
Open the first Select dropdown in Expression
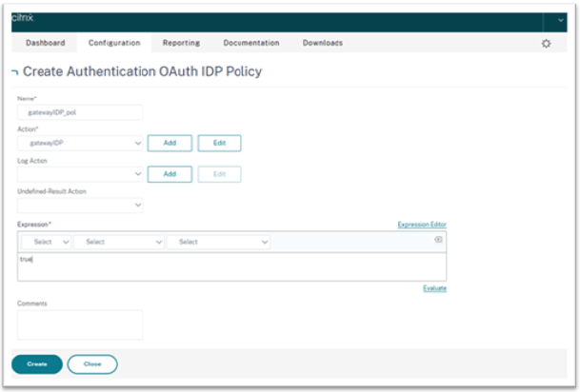[x=45, y=243]
